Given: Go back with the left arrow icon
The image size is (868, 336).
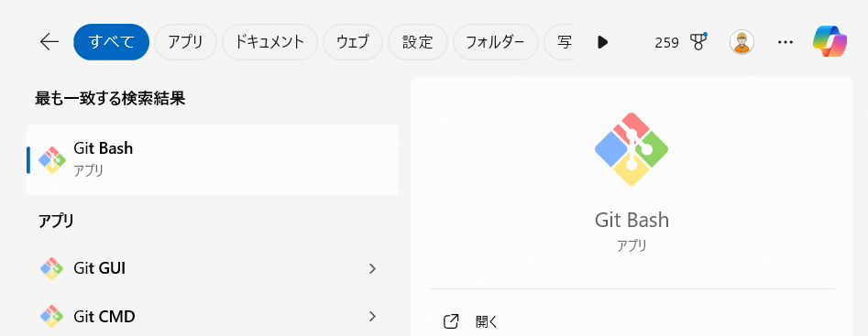Looking at the screenshot, I should tap(49, 42).
